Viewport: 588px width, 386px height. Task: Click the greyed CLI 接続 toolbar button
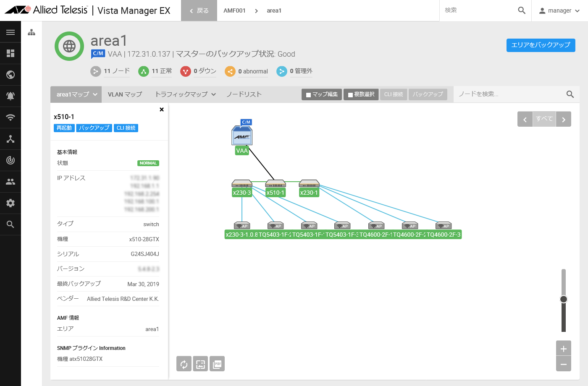(394, 94)
